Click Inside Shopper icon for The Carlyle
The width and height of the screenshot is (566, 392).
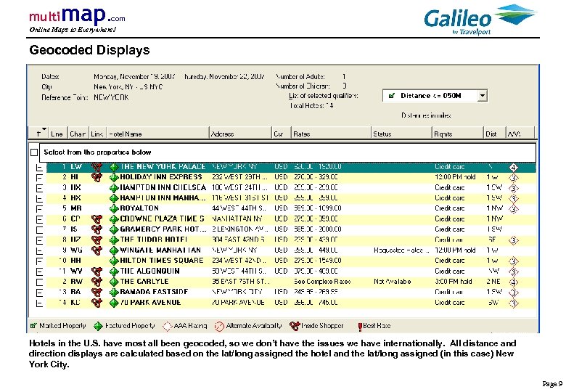tap(97, 282)
